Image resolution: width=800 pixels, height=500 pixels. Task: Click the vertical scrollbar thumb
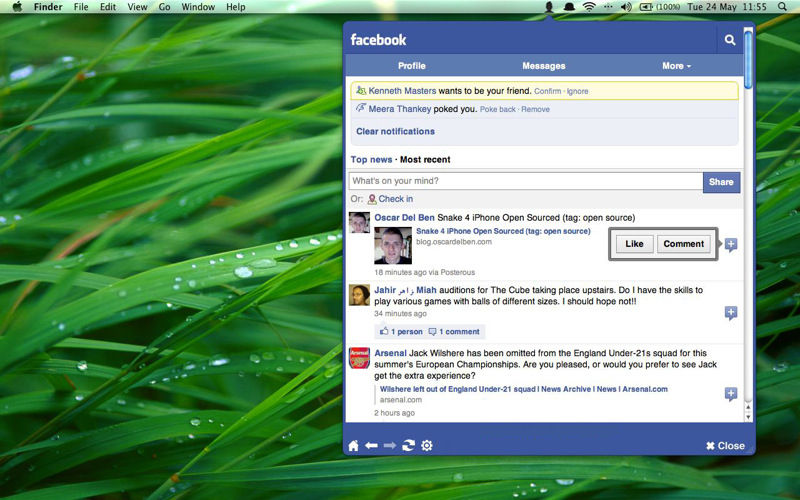[748, 59]
